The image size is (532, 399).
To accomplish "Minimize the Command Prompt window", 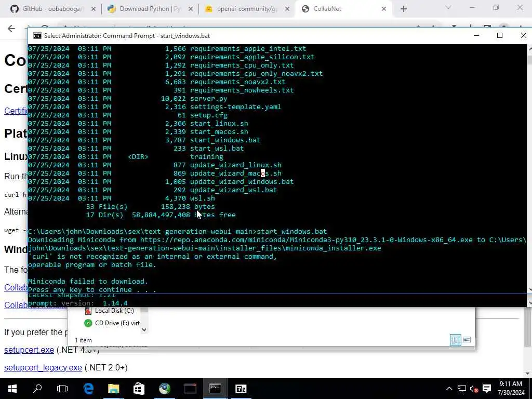I will [476, 35].
